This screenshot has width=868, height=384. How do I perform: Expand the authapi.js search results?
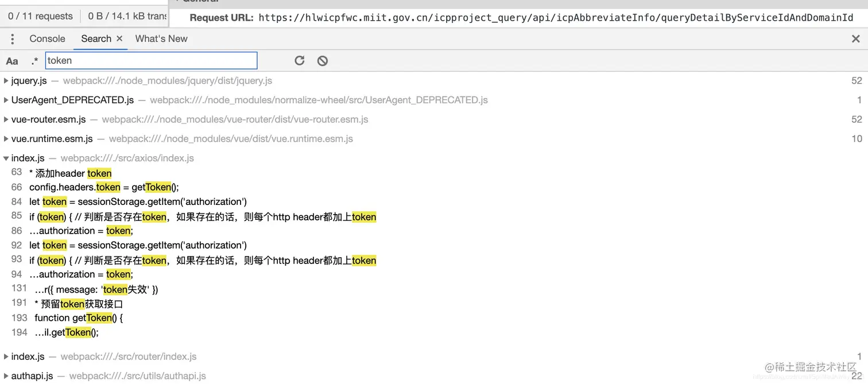pyautogui.click(x=6, y=375)
